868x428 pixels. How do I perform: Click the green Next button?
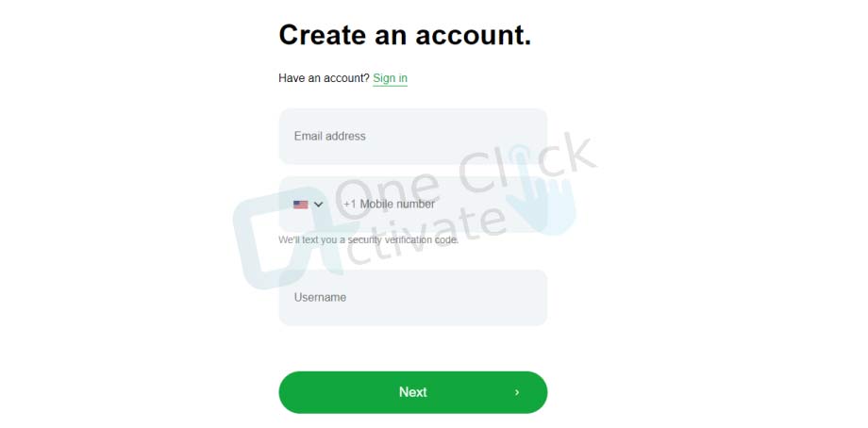click(413, 392)
